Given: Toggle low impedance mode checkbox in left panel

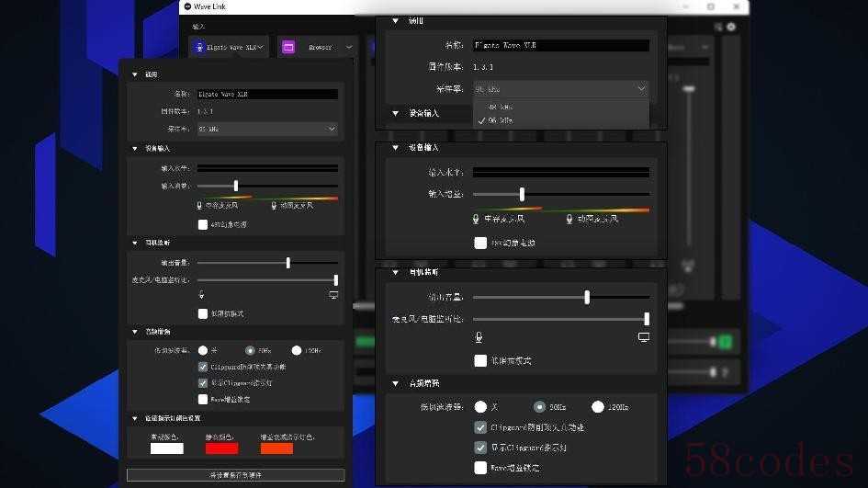Looking at the screenshot, I should [203, 313].
